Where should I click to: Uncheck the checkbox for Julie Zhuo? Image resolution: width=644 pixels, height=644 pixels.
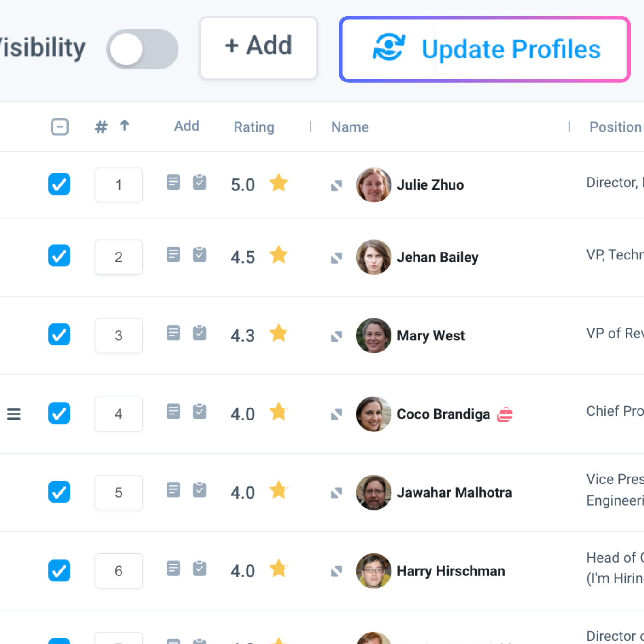point(59,184)
